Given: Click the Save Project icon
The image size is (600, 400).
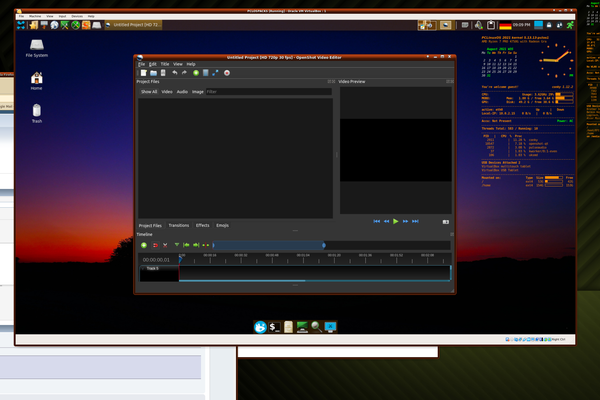Looking at the screenshot, I should (162, 73).
